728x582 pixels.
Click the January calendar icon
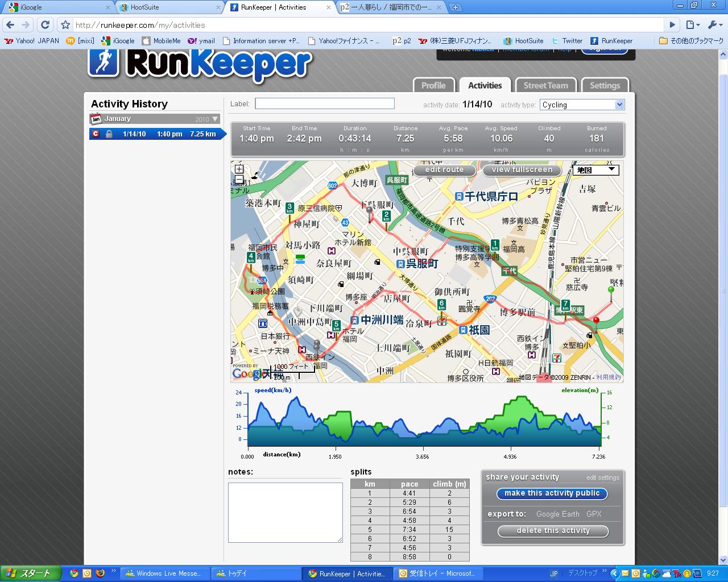pos(96,119)
